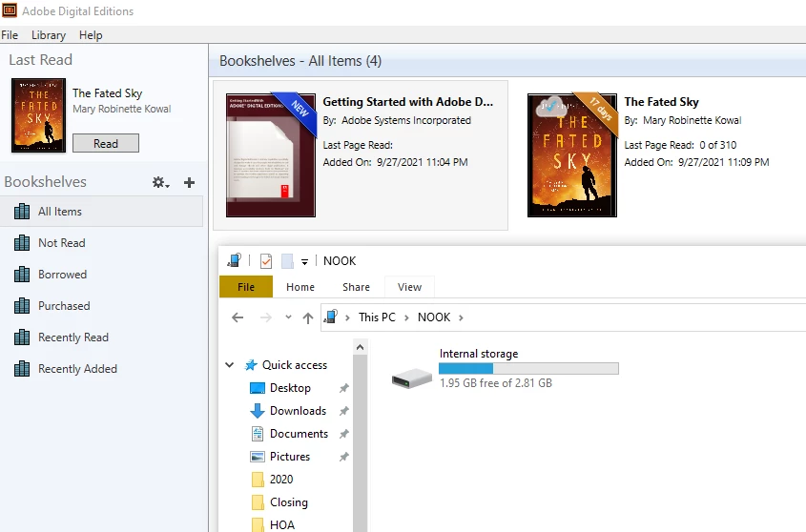
Task: Switch to the Home ribbon tab
Action: click(300, 287)
